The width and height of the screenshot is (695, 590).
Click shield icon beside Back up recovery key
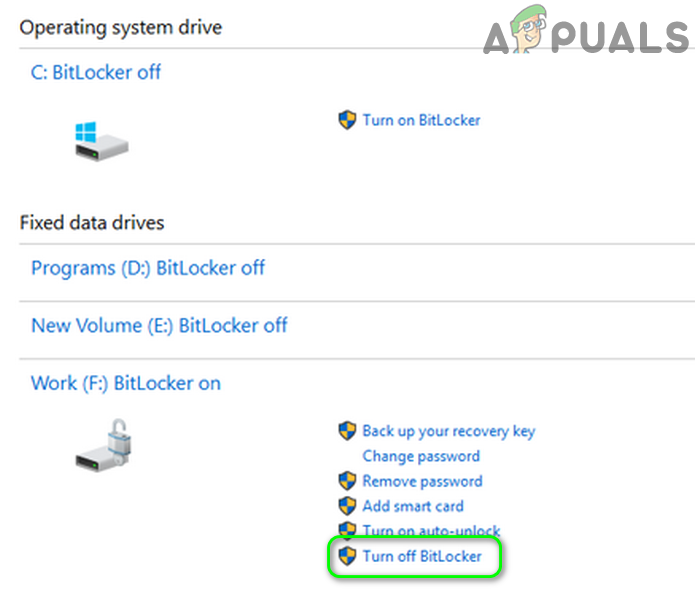(347, 431)
